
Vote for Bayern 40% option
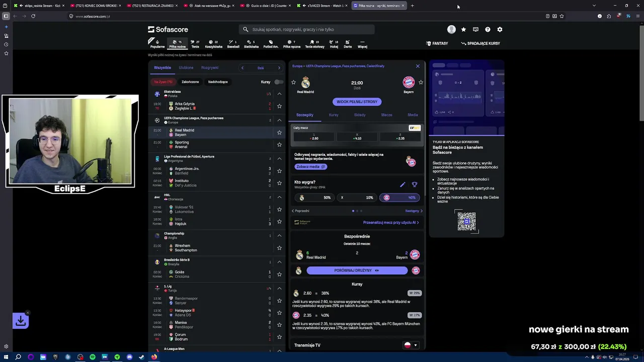(x=399, y=198)
